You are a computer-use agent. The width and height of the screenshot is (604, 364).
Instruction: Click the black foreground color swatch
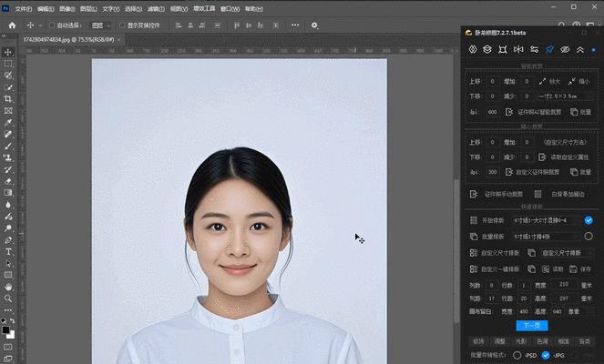5,329
